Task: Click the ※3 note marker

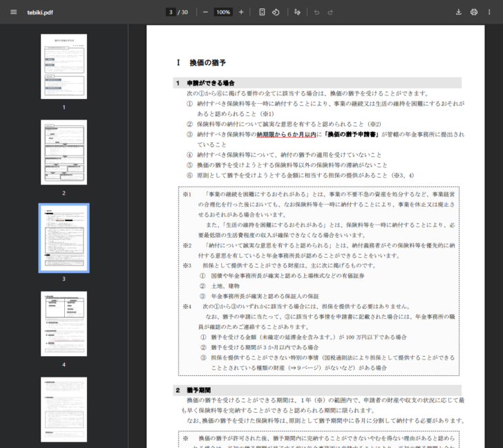Action: point(187,265)
